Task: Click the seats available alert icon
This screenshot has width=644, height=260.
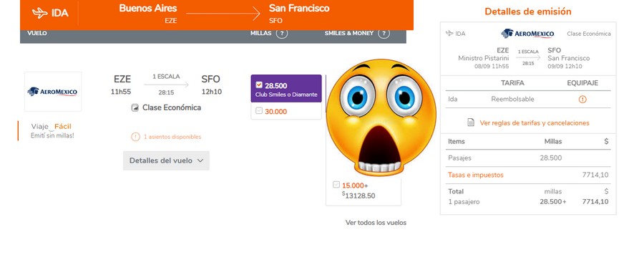Action: 135,137
